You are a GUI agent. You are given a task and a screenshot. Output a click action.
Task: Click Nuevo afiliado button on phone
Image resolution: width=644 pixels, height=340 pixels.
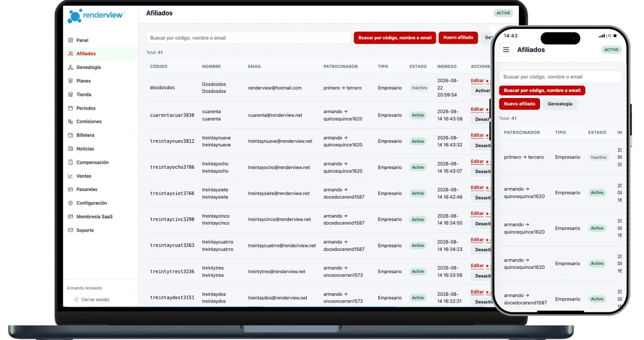(520, 104)
